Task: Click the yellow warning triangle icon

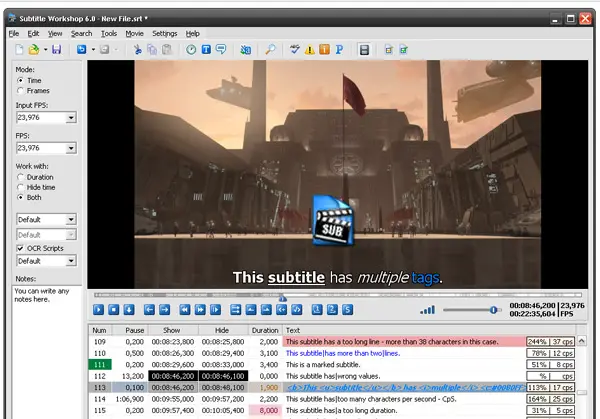Action: [309, 49]
